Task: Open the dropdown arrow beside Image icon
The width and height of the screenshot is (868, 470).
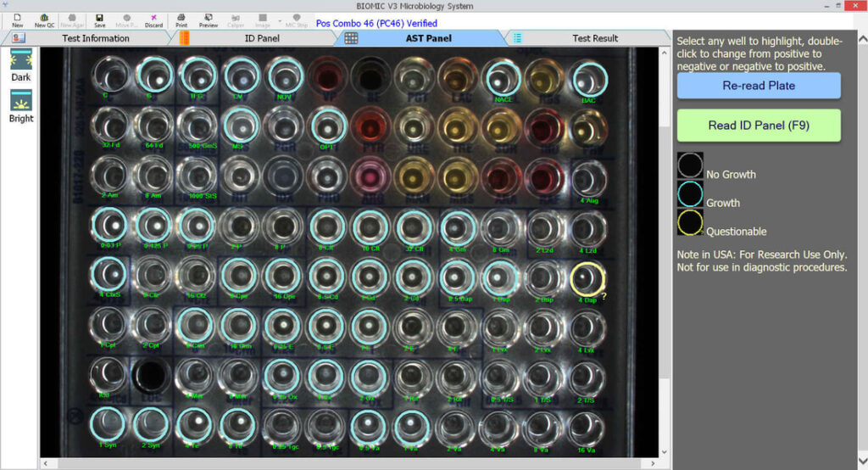Action: (x=279, y=20)
